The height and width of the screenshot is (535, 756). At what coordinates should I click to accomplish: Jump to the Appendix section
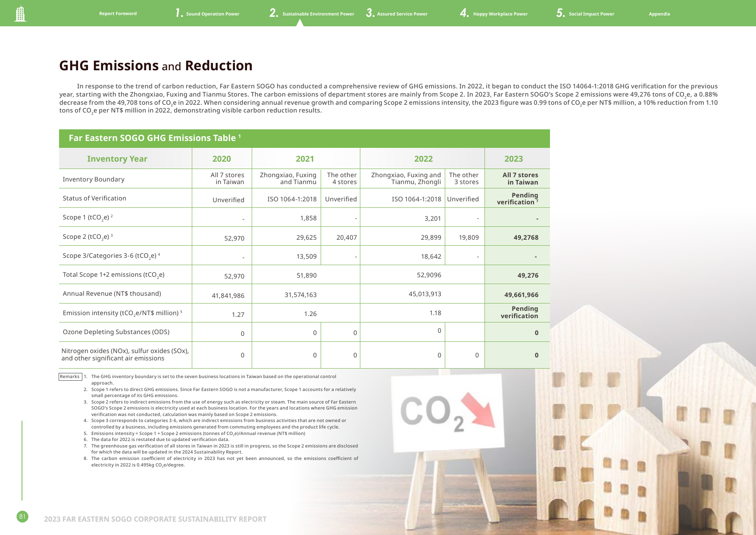pyautogui.click(x=659, y=14)
